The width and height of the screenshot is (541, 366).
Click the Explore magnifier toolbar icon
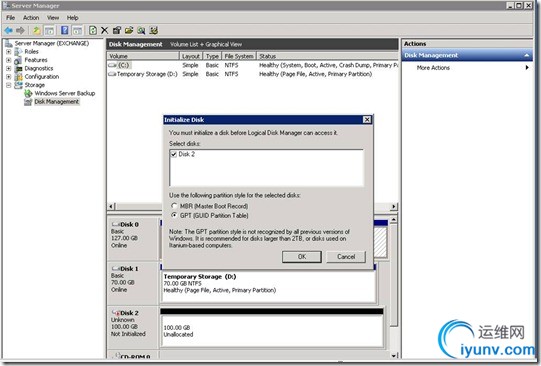point(141,30)
